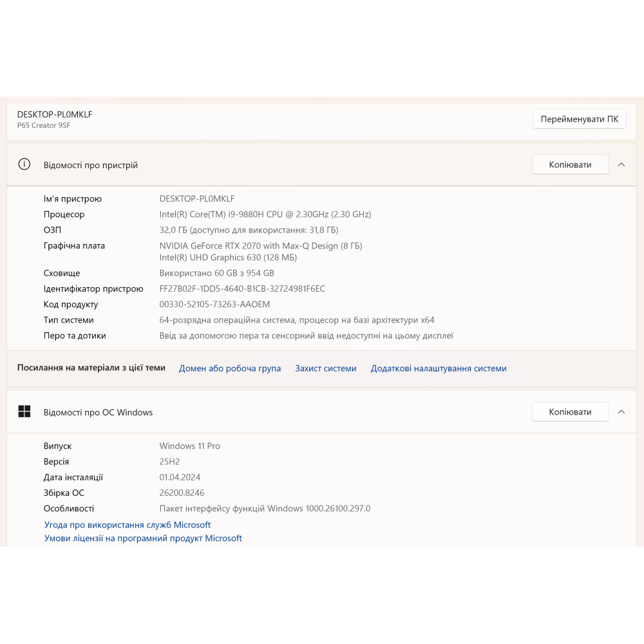Click the Відомості про пристрій header title
Screen dimensions: 644x644
click(91, 165)
